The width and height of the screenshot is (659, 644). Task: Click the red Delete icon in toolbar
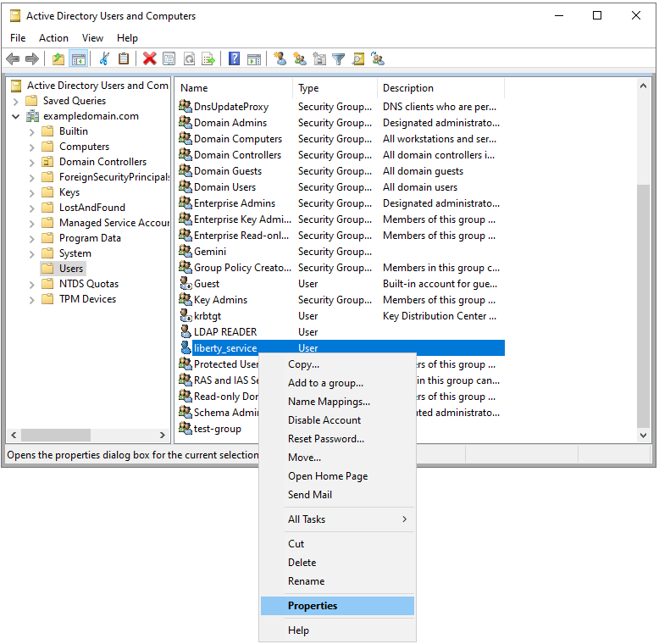point(150,58)
